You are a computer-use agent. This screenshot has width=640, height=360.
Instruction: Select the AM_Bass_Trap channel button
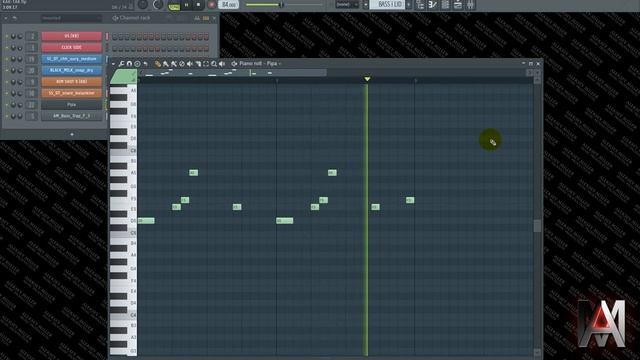71,116
